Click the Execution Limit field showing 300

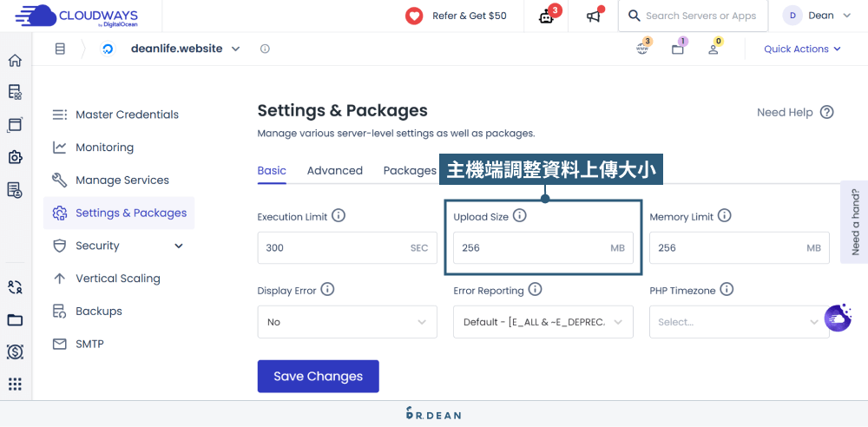tap(347, 247)
